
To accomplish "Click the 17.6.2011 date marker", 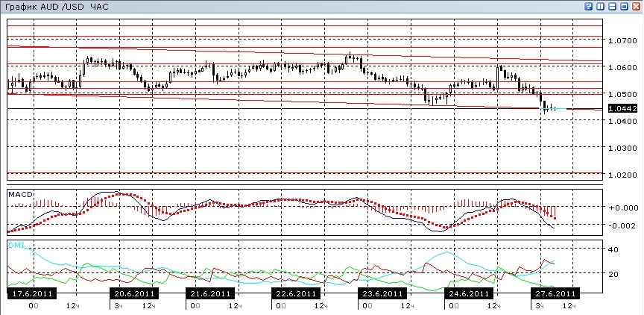I will coord(31,293).
